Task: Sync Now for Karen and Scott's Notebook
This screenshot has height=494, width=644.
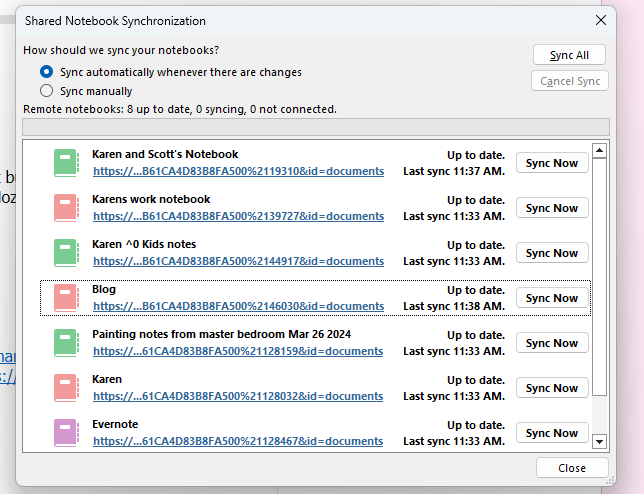Action: pyautogui.click(x=552, y=163)
